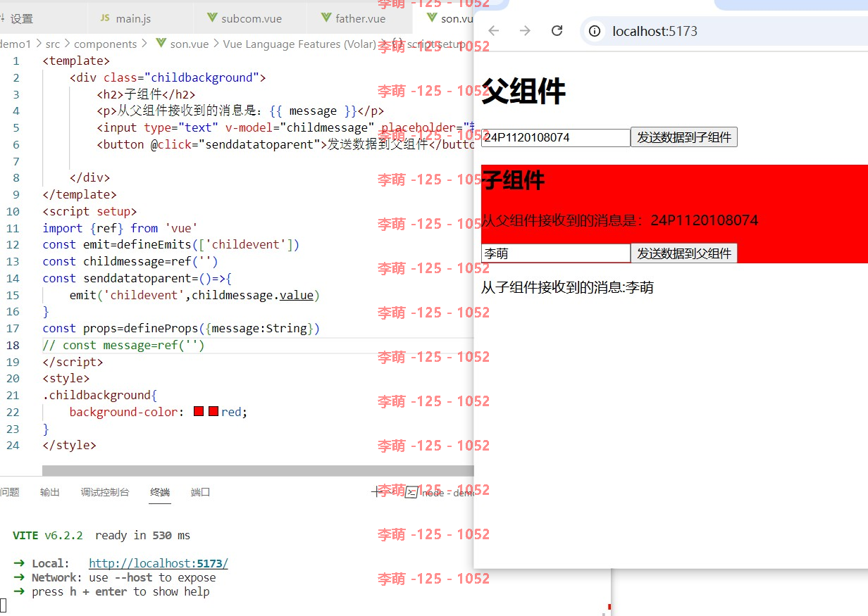Click the input containing 李萌
The height and width of the screenshot is (616, 868).
556,253
